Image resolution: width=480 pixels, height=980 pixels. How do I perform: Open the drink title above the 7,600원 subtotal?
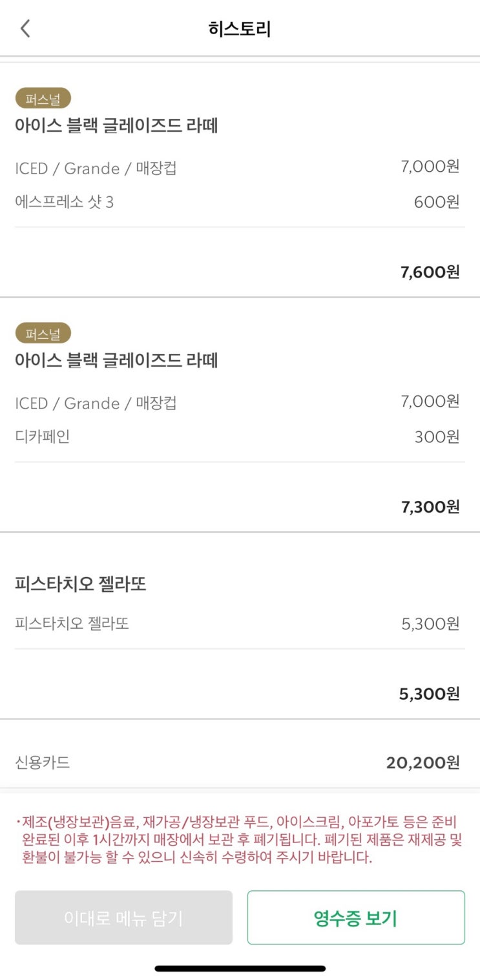[116, 126]
